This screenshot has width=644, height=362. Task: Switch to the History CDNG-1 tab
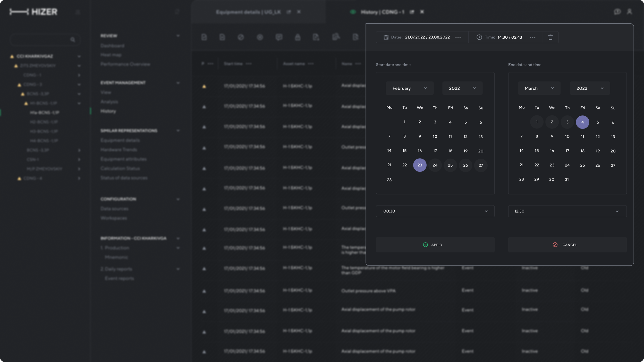click(382, 12)
